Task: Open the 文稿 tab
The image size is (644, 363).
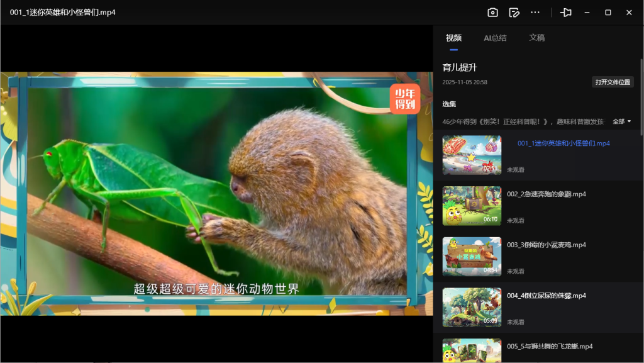Action: pyautogui.click(x=536, y=38)
